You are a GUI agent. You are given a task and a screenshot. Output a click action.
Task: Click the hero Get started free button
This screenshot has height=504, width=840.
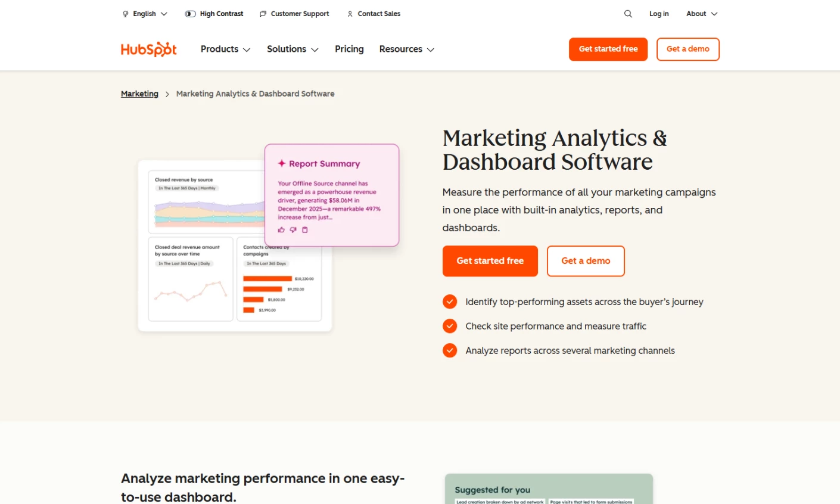tap(490, 261)
